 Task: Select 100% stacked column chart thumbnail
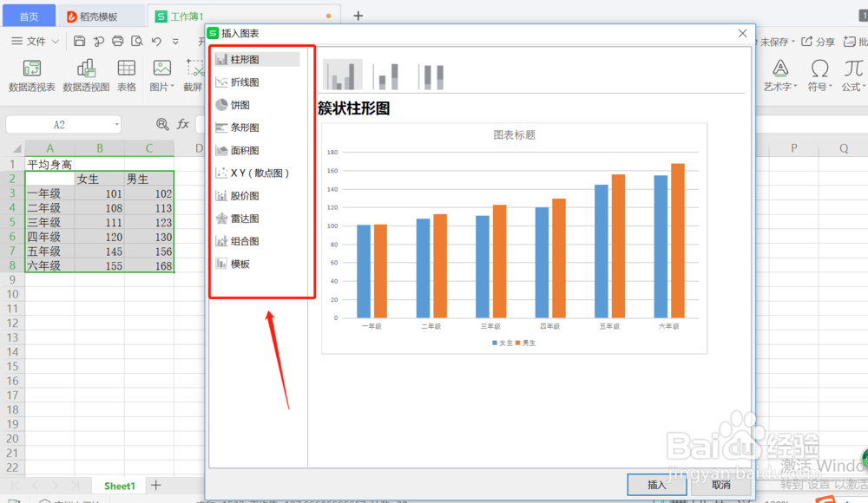point(433,75)
